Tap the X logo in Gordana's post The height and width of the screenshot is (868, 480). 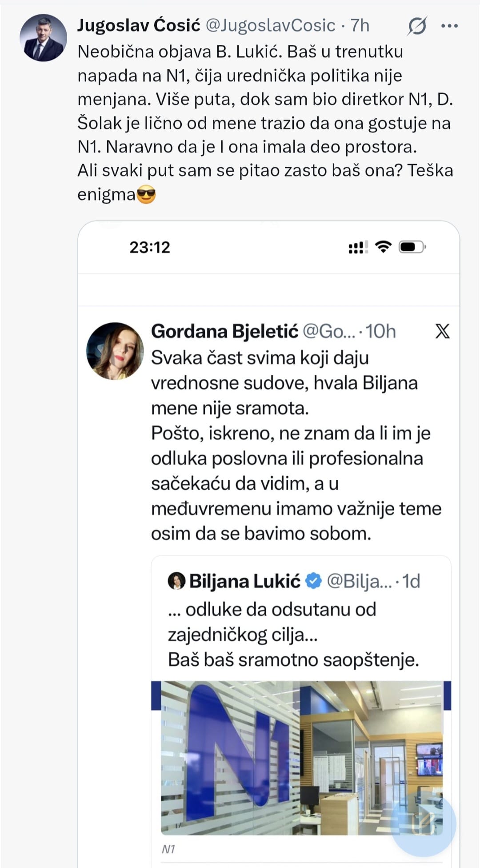442,331
